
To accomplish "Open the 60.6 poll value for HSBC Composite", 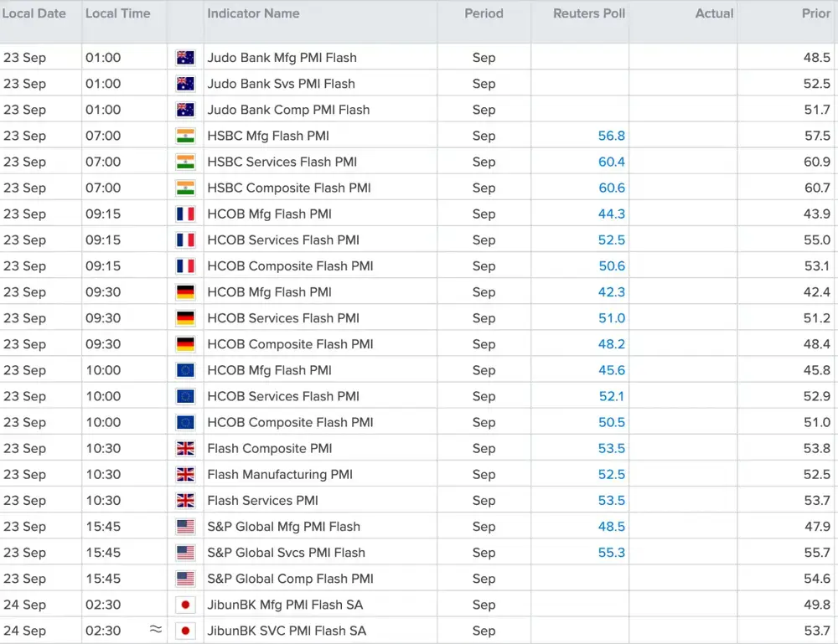I will pyautogui.click(x=612, y=188).
